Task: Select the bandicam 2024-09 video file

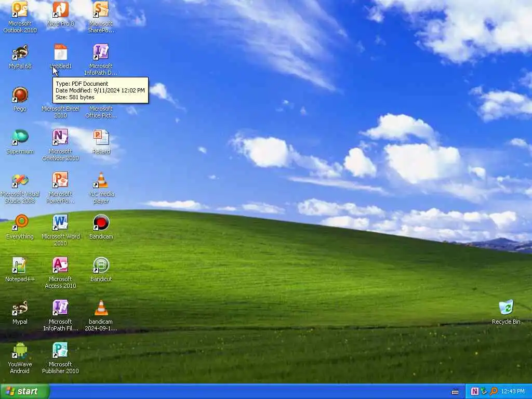Action: pos(101,308)
